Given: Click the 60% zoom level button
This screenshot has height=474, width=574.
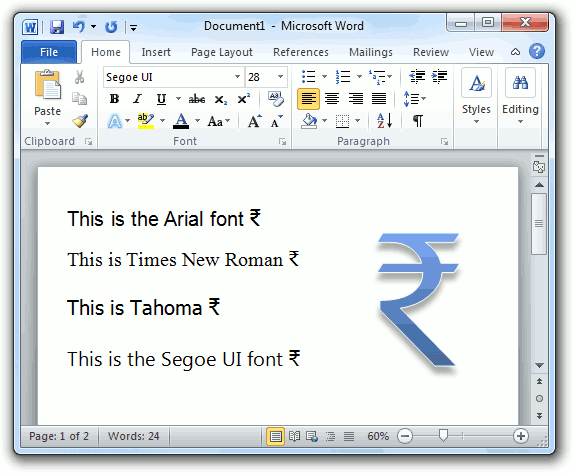Looking at the screenshot, I should 378,436.
